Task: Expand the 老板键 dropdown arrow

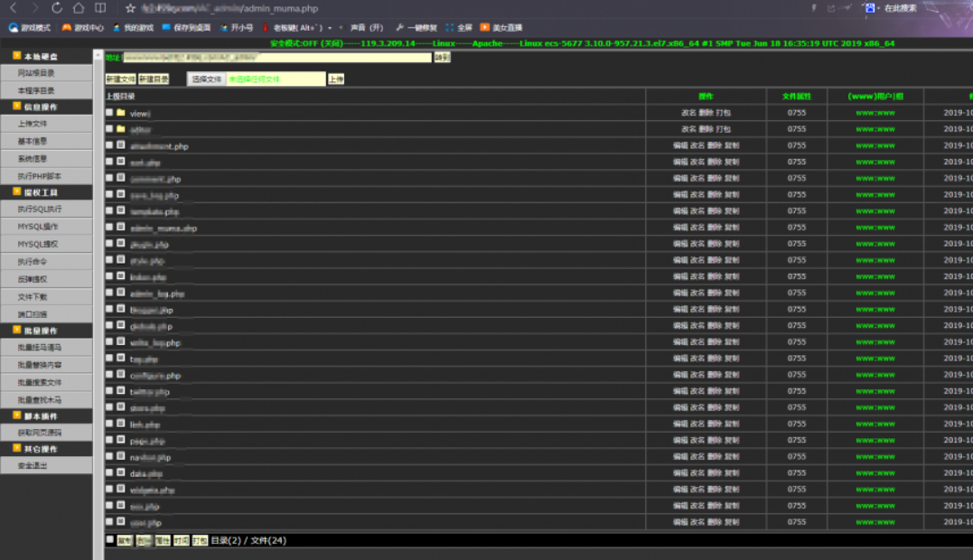Action: click(330, 28)
